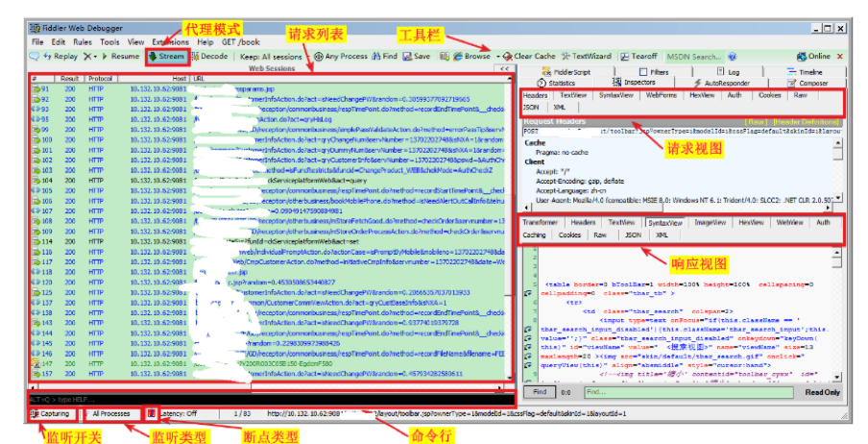Sort sessions by the Protocol column header
The width and height of the screenshot is (868, 444).
[x=100, y=79]
